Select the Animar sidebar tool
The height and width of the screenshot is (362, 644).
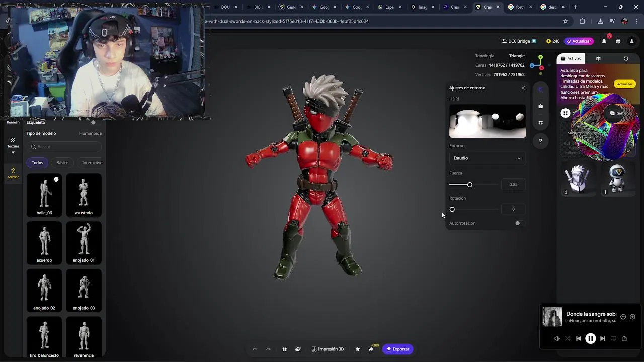13,173
